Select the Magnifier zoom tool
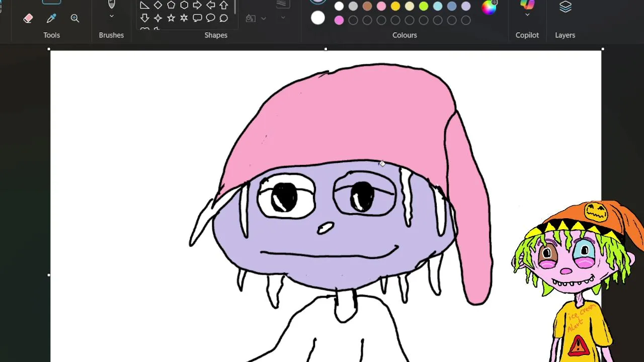Image resolution: width=644 pixels, height=362 pixels. [x=75, y=19]
